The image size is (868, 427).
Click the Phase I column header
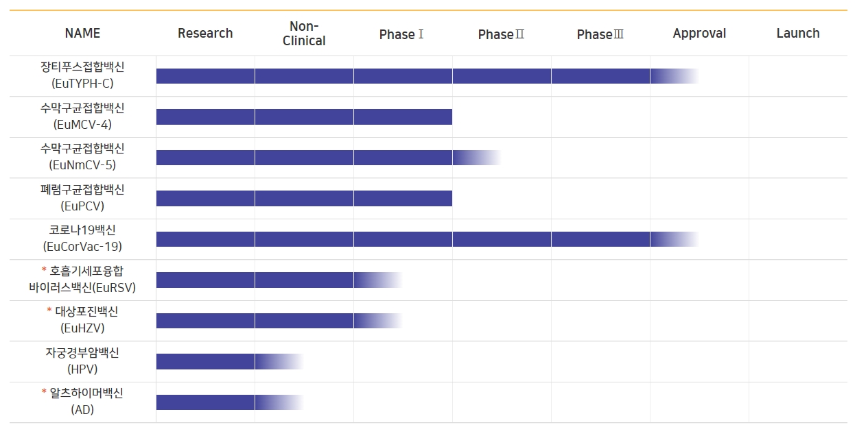pyautogui.click(x=402, y=34)
